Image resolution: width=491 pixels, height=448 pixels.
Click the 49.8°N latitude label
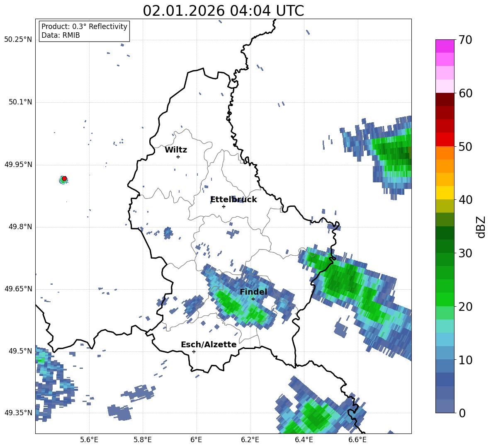[x=20, y=227]
